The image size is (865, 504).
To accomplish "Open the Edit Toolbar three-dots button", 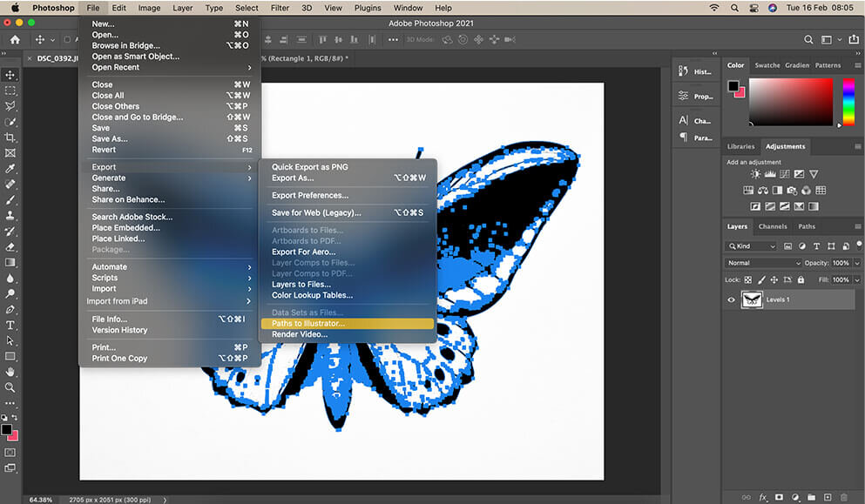I will [x=10, y=403].
